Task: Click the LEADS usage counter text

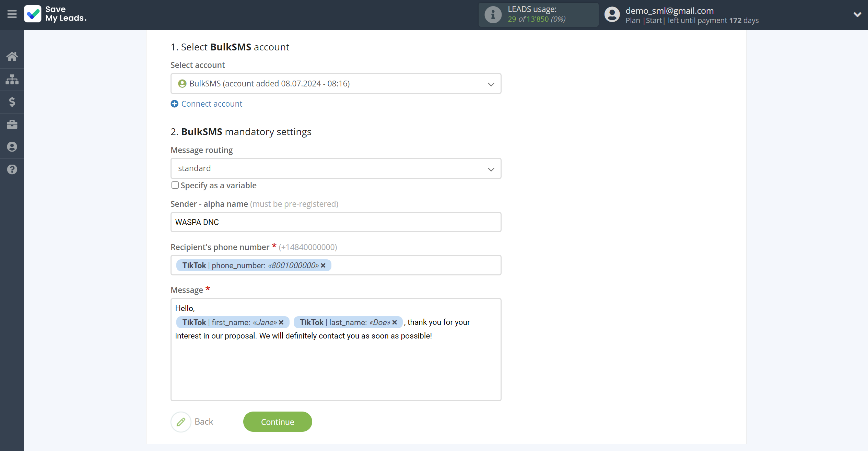Action: coord(537,19)
